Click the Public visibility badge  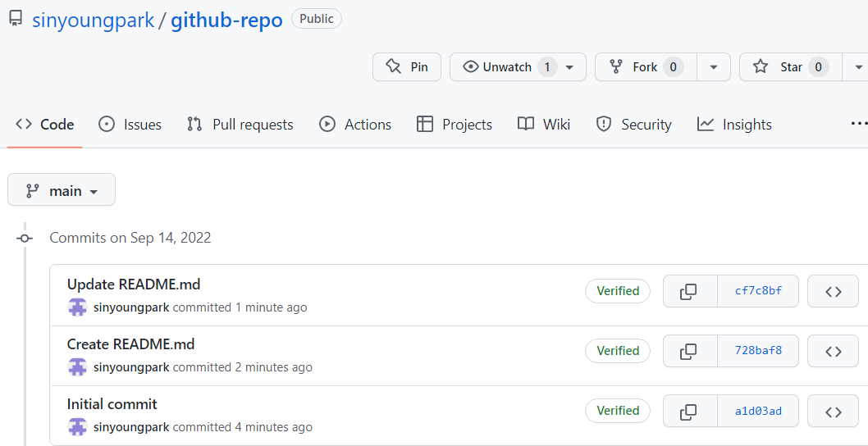[317, 19]
